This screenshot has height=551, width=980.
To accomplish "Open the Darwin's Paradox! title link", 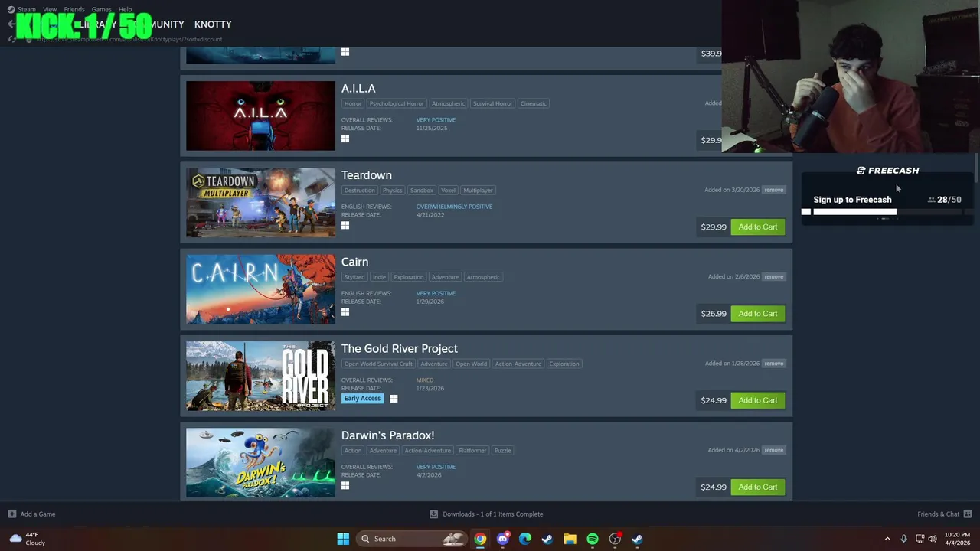I will [x=387, y=435].
